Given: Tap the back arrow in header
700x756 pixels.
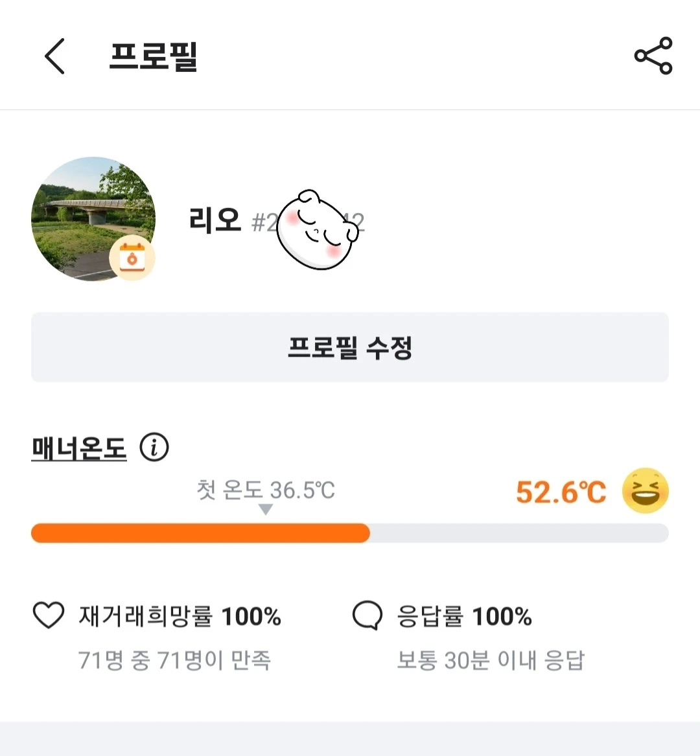Looking at the screenshot, I should click(x=55, y=56).
